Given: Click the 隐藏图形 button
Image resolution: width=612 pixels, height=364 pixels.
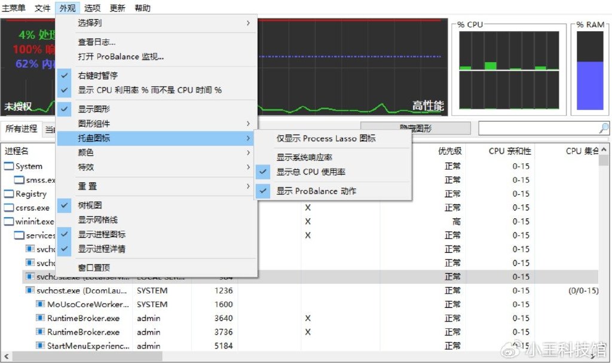Looking at the screenshot, I should pos(415,129).
